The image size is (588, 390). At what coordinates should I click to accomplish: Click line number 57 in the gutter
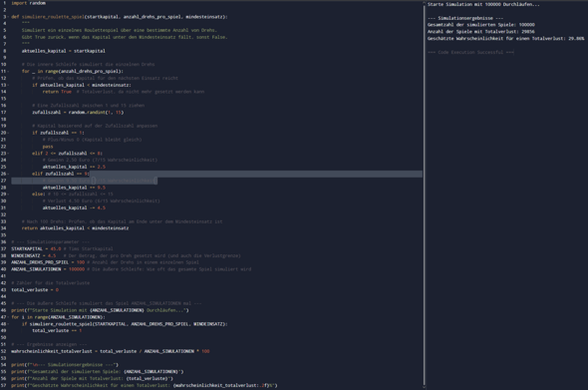click(3, 385)
